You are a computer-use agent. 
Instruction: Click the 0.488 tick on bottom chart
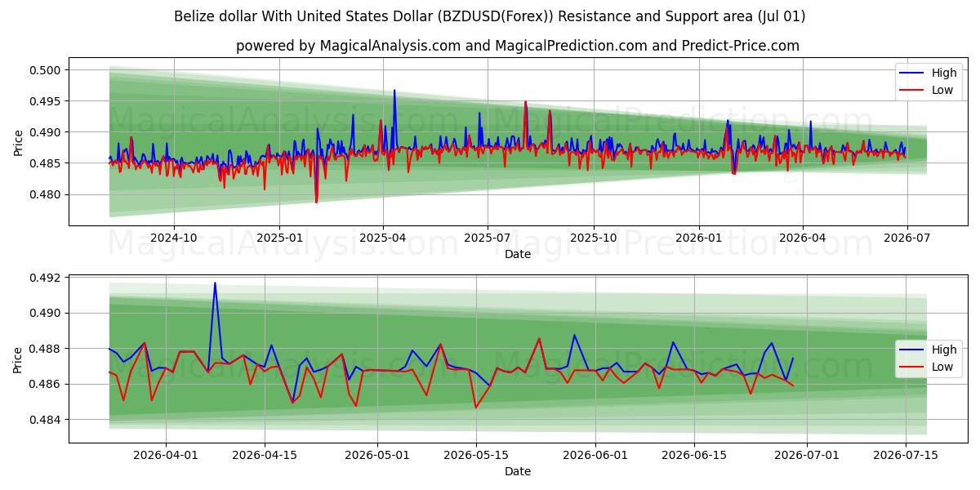pos(46,349)
